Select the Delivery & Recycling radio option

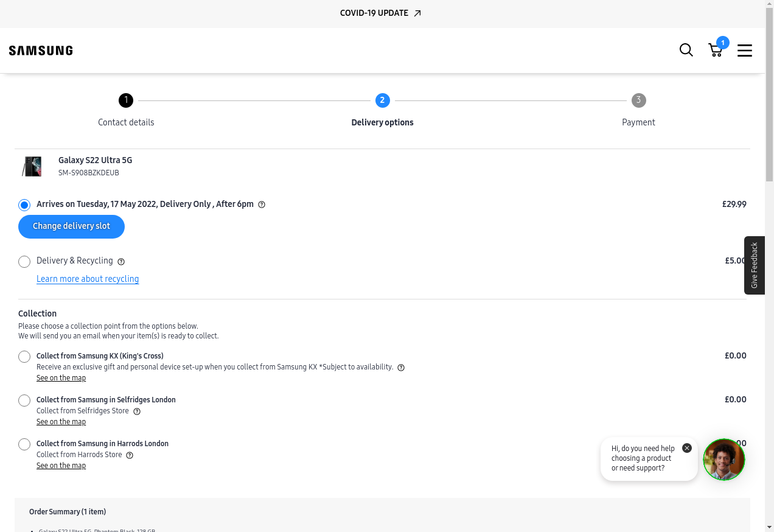pyautogui.click(x=24, y=262)
